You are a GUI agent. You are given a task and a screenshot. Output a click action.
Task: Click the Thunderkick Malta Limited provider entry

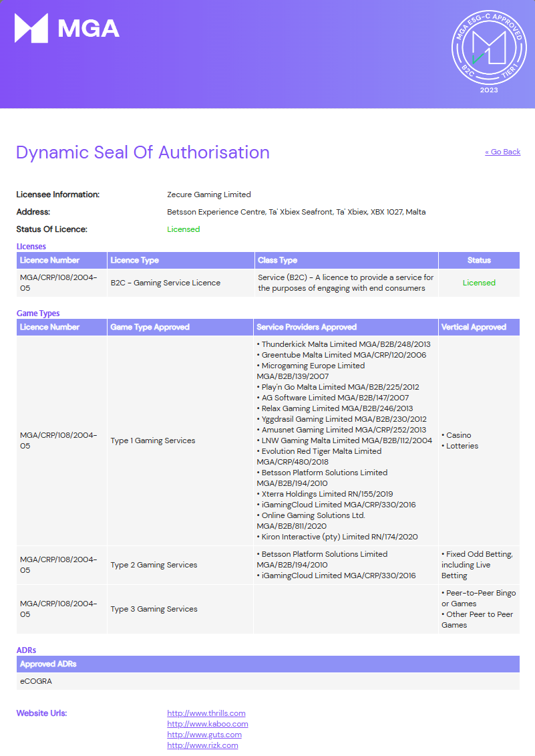tap(344, 344)
